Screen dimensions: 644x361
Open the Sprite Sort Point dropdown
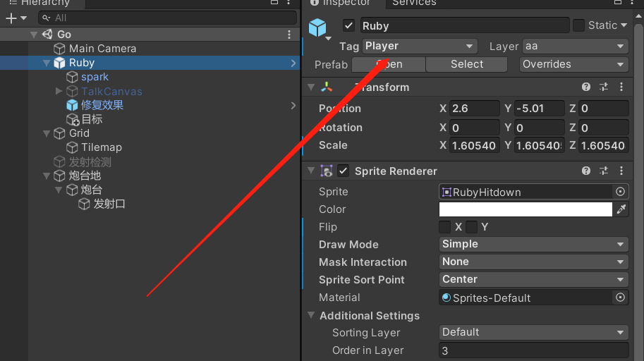[533, 279]
